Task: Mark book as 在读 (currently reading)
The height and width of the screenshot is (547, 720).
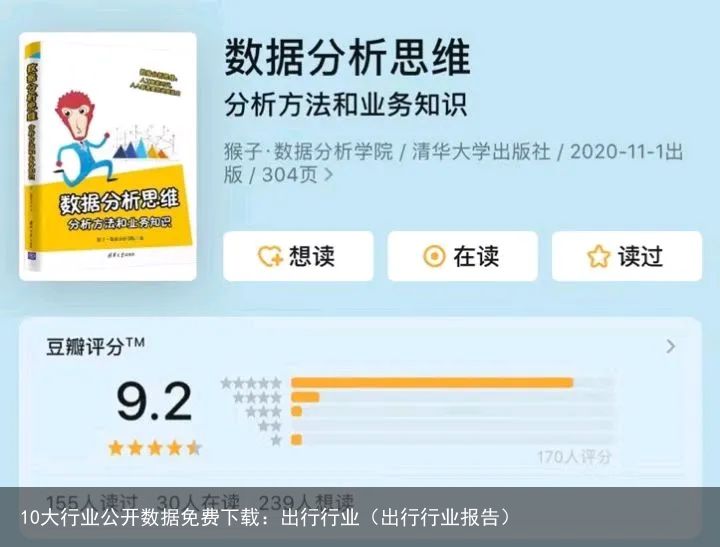Action: pos(462,256)
